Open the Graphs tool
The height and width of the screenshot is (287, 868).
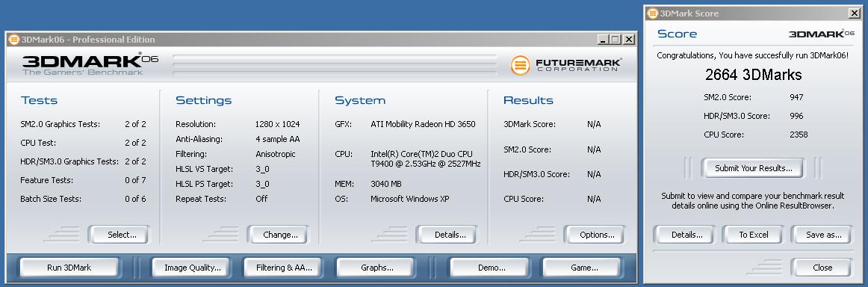[x=377, y=268]
